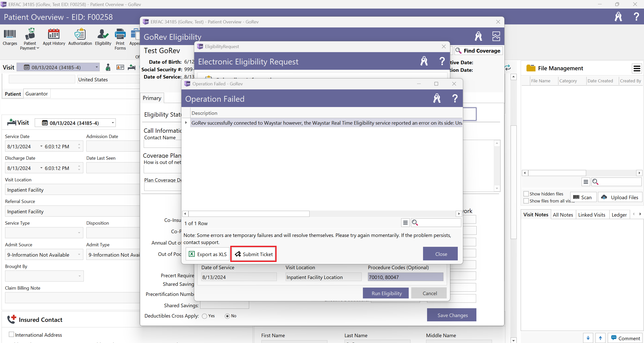The width and height of the screenshot is (644, 343).
Task: Open the Charges barcode icon
Action: [x=10, y=37]
